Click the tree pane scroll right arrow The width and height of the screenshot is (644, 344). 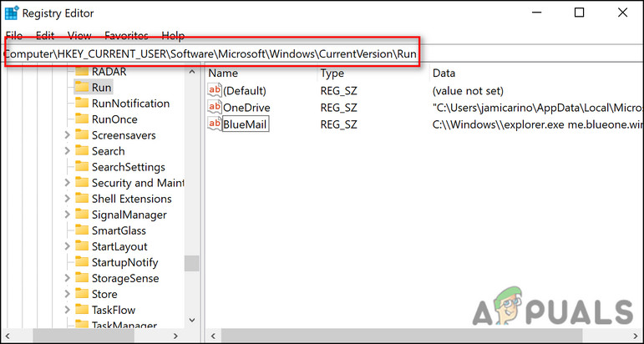175,336
